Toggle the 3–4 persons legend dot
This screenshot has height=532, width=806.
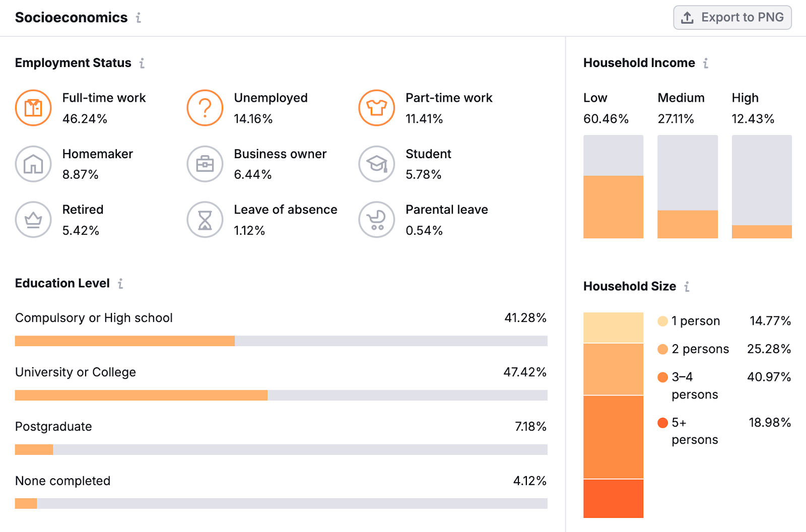pyautogui.click(x=661, y=377)
